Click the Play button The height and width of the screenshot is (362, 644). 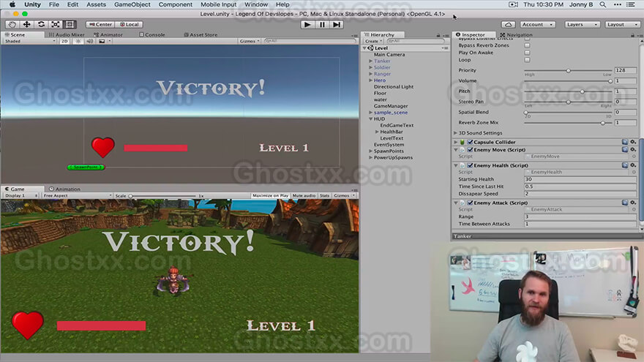pos(307,25)
